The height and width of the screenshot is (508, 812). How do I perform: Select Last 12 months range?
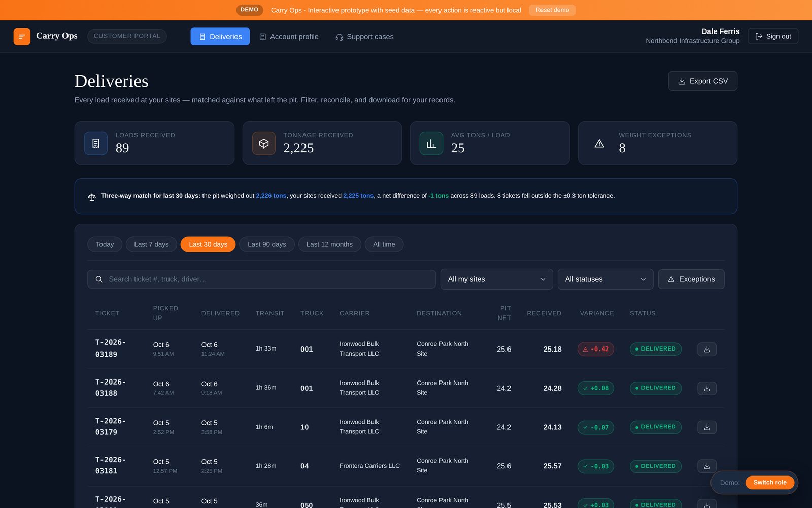(x=329, y=244)
